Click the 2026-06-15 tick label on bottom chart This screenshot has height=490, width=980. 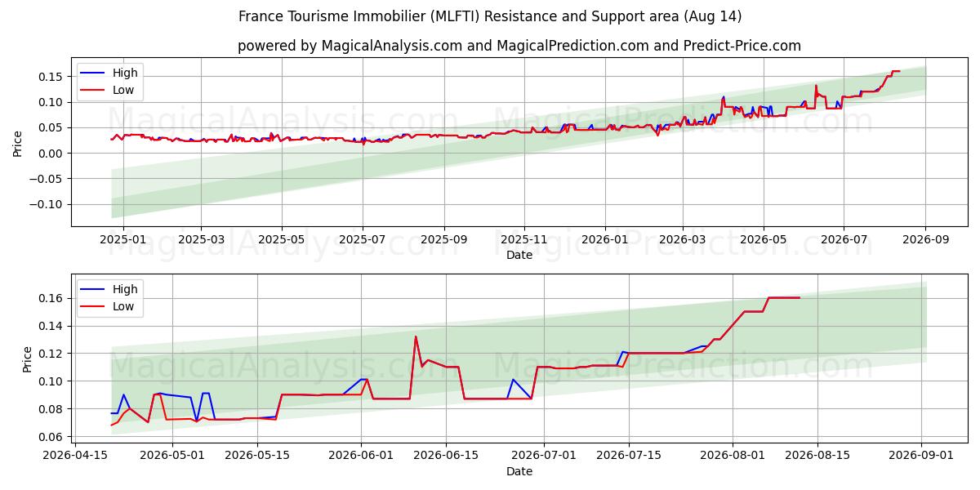tap(446, 457)
